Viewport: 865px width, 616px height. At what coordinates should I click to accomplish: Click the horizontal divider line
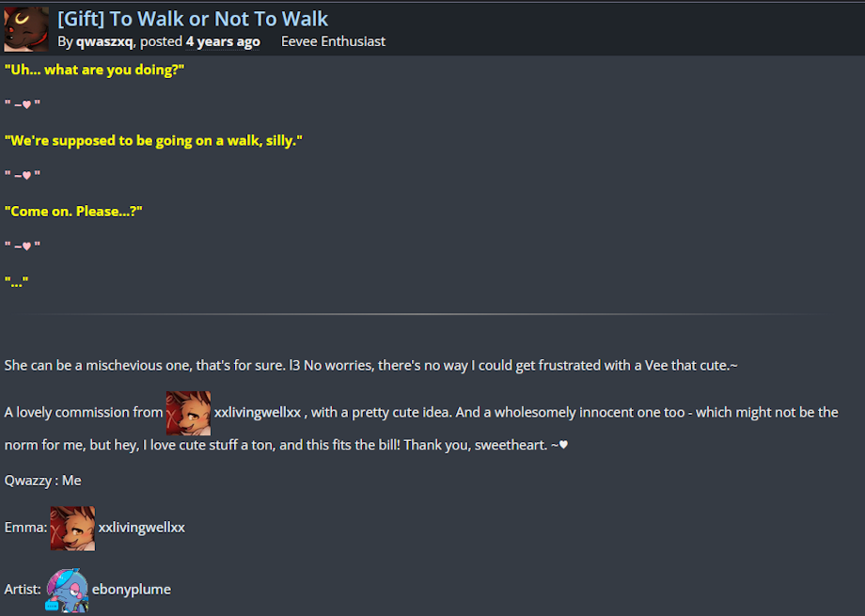tap(423, 314)
